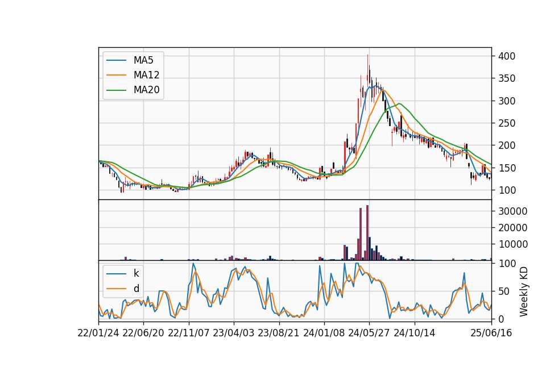Click the 23/08/21 date axis label

[x=279, y=333]
